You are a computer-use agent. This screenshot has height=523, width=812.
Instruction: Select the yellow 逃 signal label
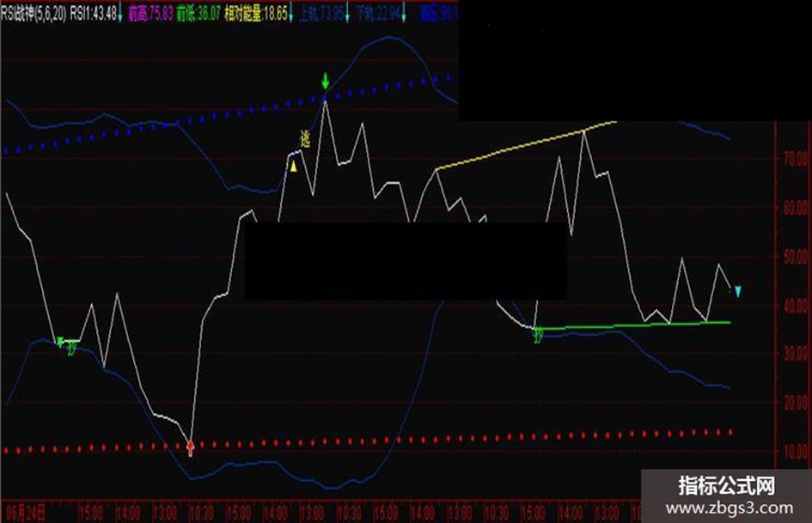[306, 139]
